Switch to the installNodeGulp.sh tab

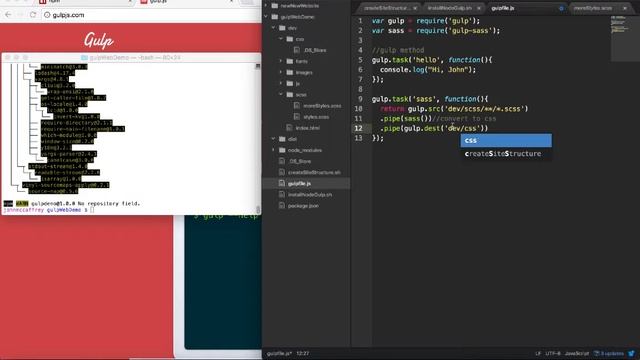click(x=450, y=8)
